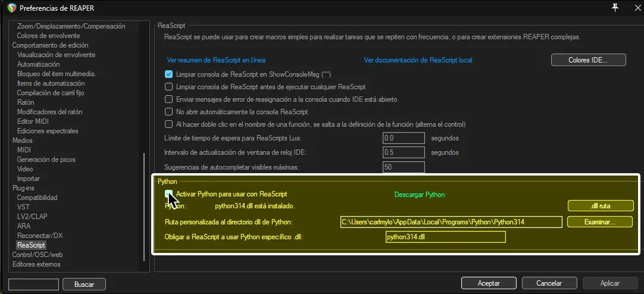The height and width of the screenshot is (294, 644).
Task: Edit the IDE clock interval 0.5 field
Action: click(x=404, y=152)
